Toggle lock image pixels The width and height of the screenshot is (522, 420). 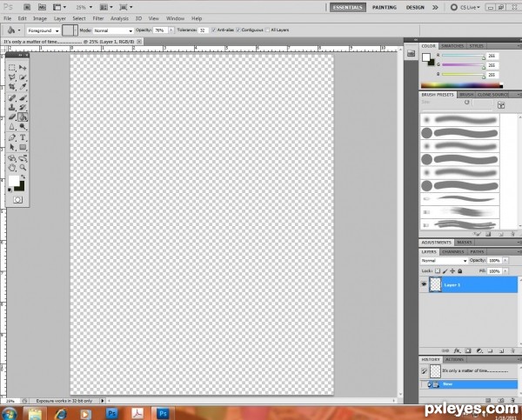tap(445, 271)
